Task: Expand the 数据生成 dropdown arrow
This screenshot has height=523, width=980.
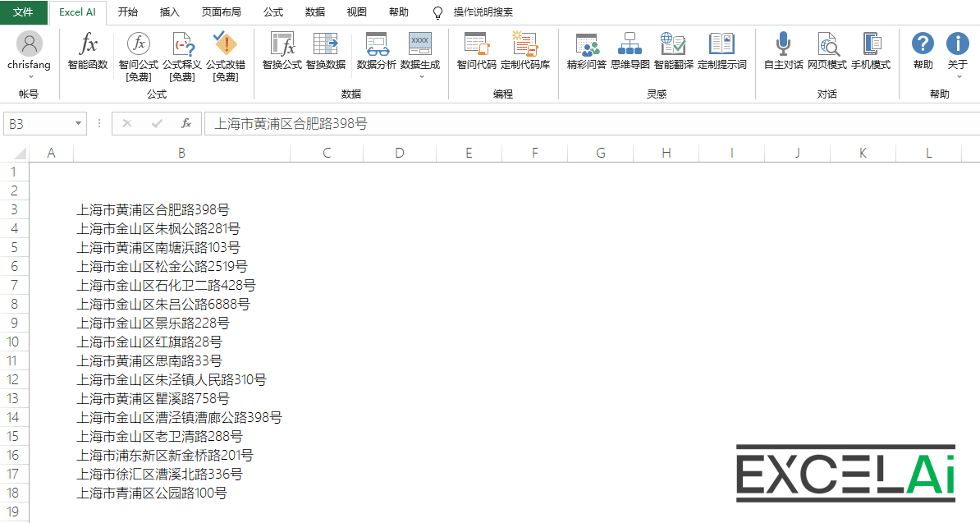Action: coord(420,77)
